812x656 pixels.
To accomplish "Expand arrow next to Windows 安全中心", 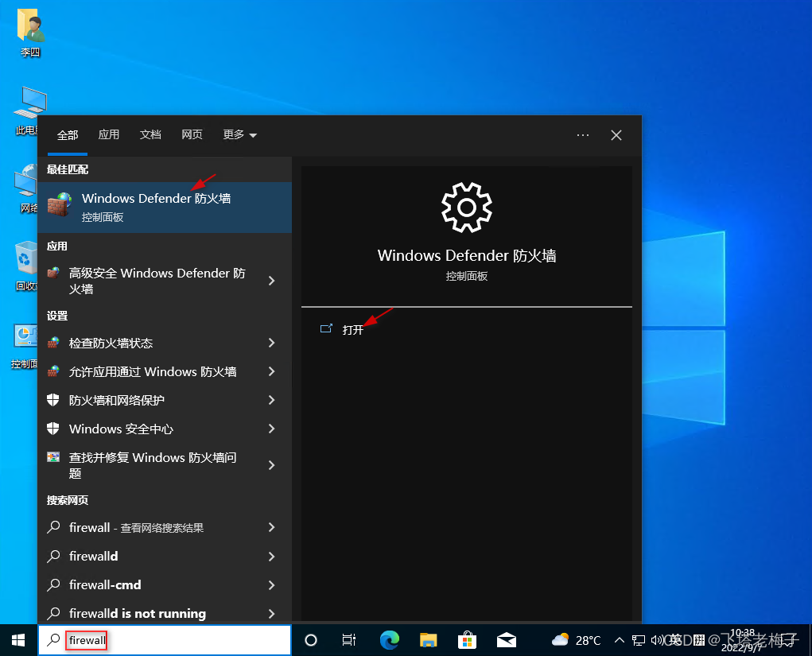I will pos(272,428).
